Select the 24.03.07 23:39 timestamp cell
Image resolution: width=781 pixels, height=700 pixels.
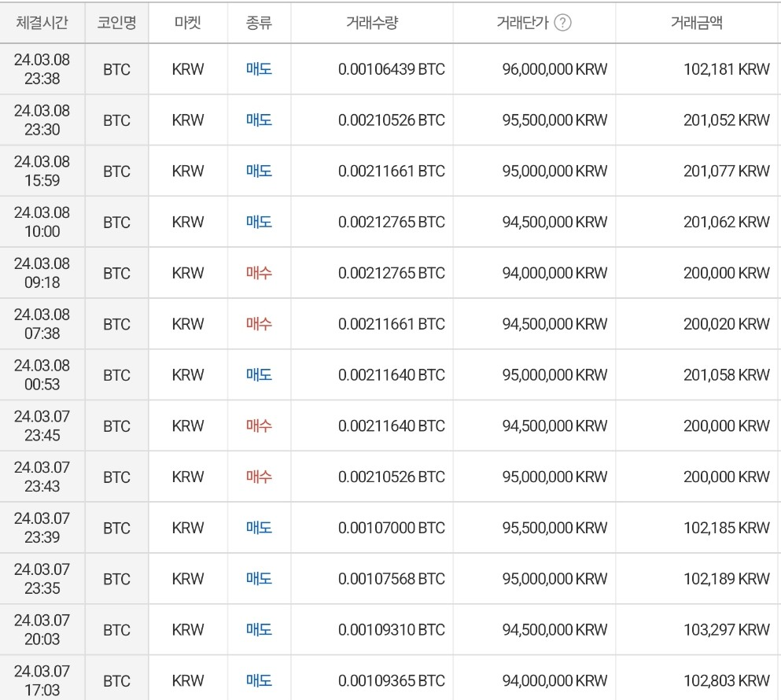pyautogui.click(x=42, y=528)
